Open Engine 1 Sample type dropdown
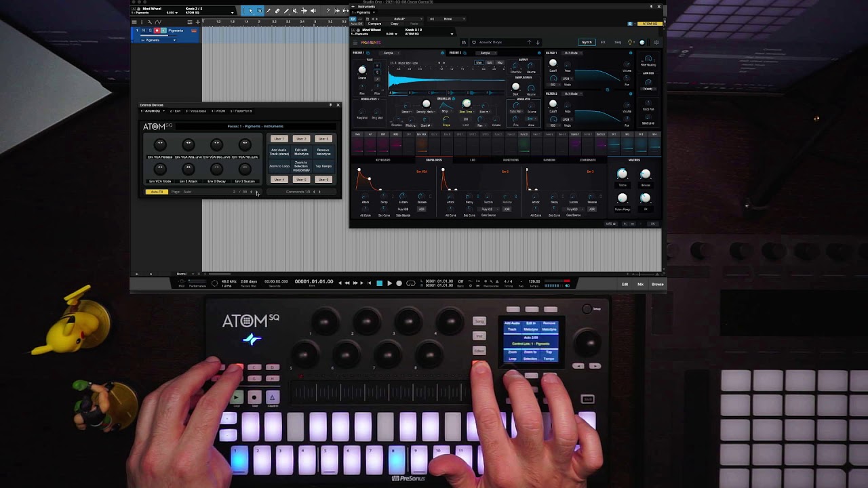This screenshot has width=868, height=488. click(x=391, y=53)
